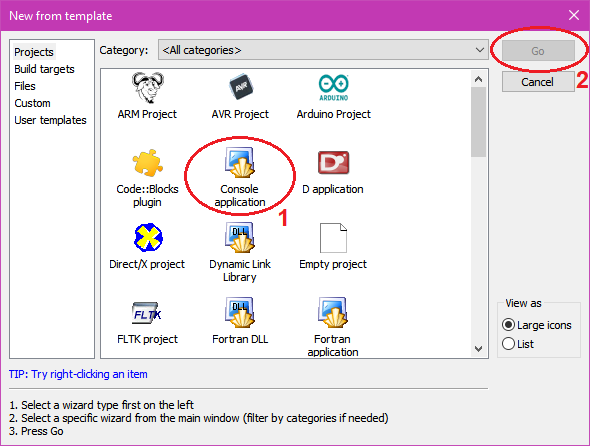The height and width of the screenshot is (446, 590).
Task: Open the Category dropdown list
Action: coord(323,50)
